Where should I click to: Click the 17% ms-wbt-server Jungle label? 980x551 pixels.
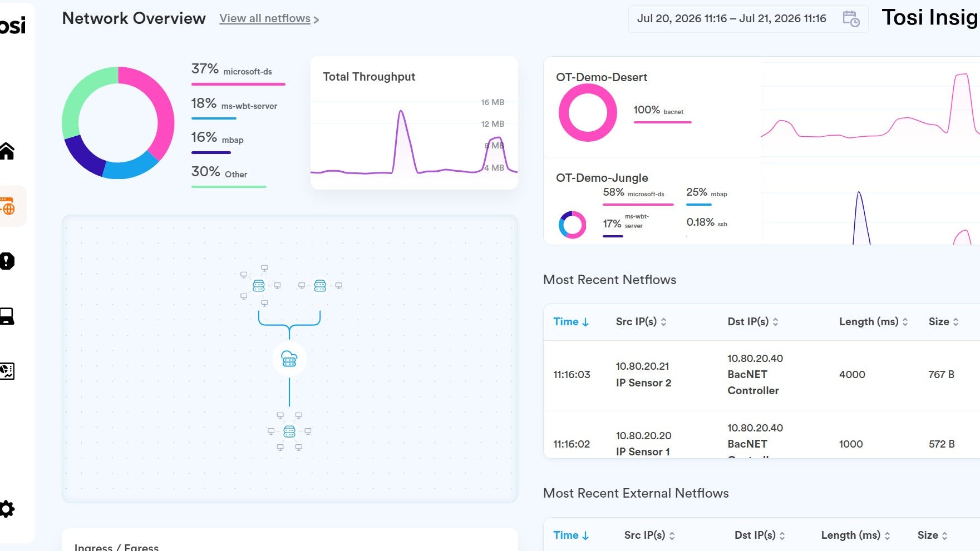coord(626,224)
